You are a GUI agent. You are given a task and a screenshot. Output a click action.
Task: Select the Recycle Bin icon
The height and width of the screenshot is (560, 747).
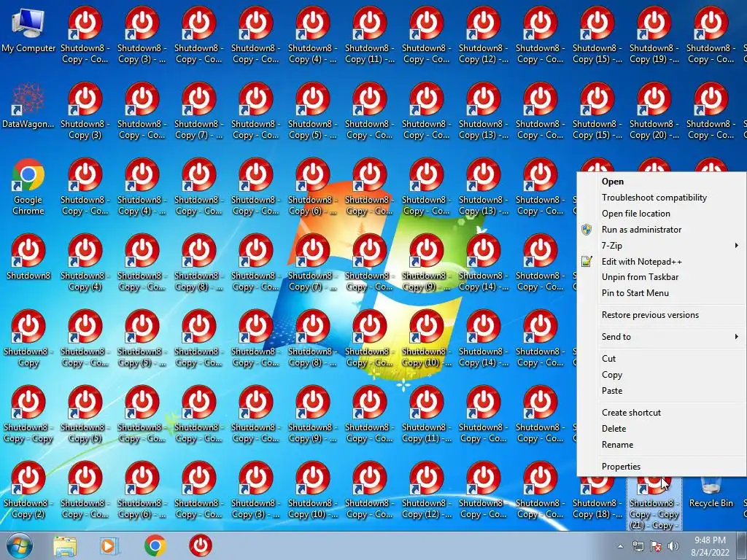(711, 492)
